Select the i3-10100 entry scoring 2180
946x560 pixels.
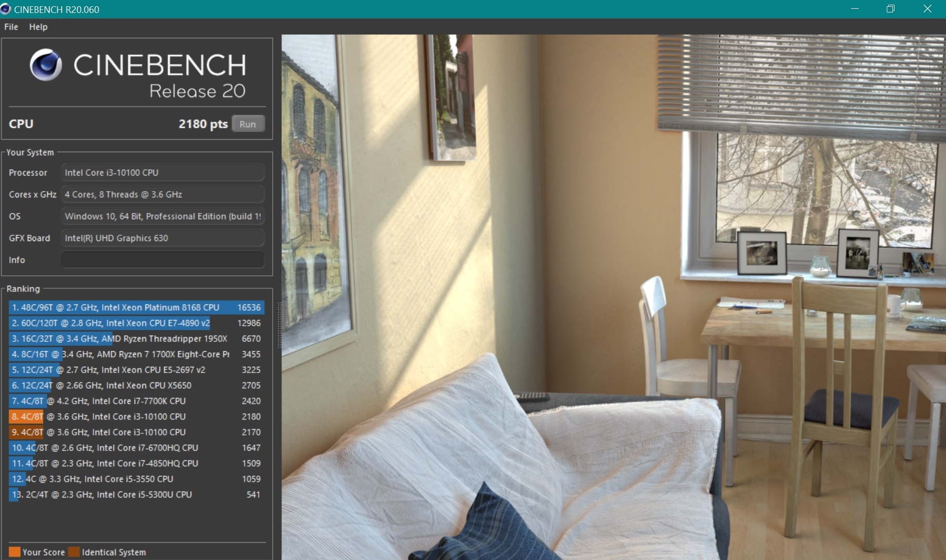tap(137, 417)
